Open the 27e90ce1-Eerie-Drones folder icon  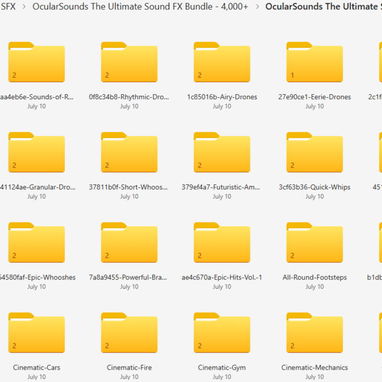(x=314, y=62)
